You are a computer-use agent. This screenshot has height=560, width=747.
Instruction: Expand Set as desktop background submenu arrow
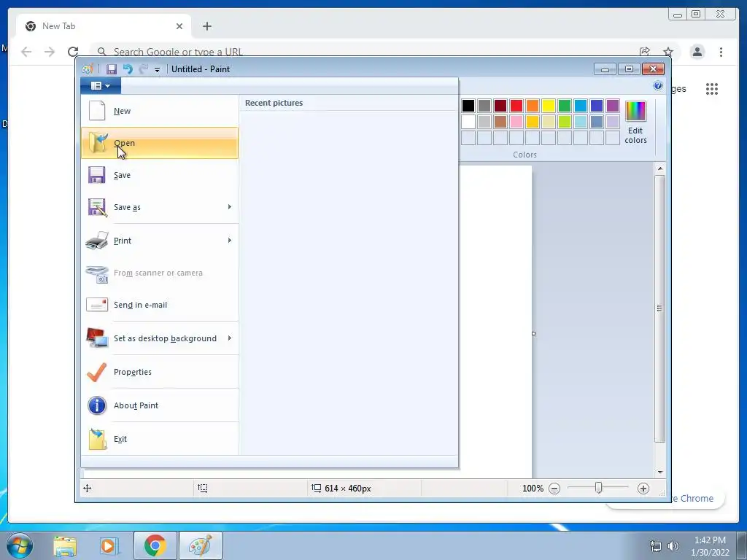click(230, 338)
